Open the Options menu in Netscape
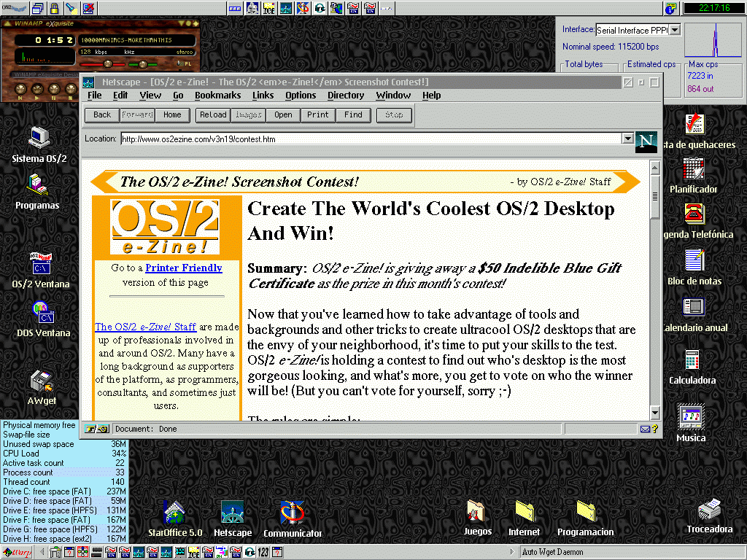 tap(301, 96)
